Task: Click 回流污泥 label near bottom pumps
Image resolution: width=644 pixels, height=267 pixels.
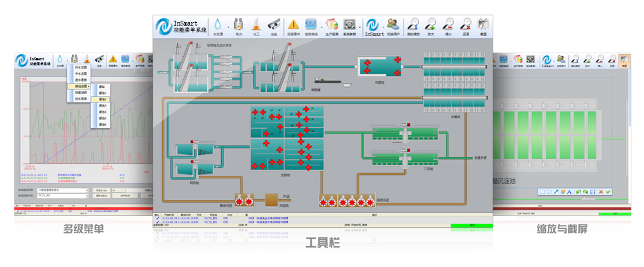Action: (x=382, y=200)
